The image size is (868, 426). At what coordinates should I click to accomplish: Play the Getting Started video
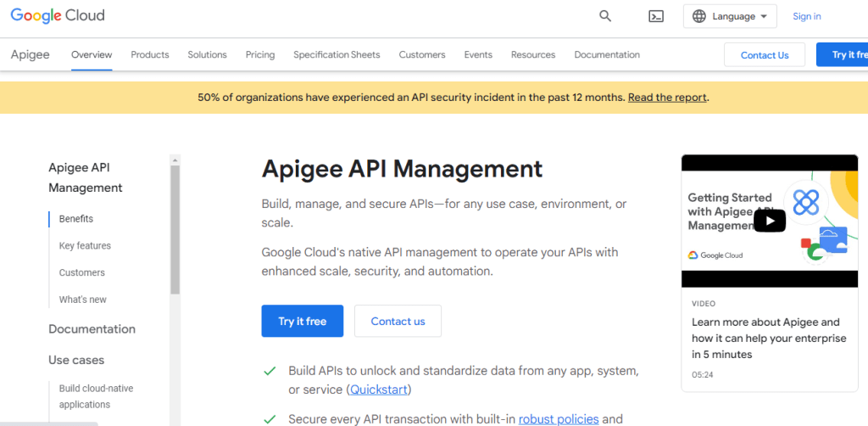(770, 221)
